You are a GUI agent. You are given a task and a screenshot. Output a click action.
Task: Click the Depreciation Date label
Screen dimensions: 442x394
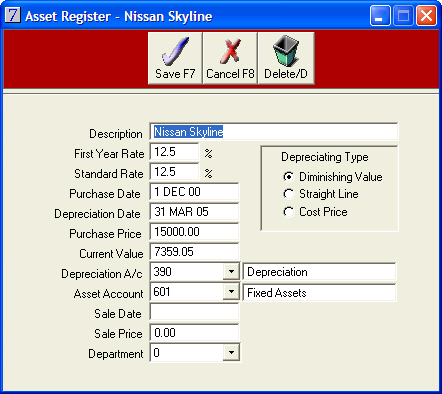click(x=97, y=214)
